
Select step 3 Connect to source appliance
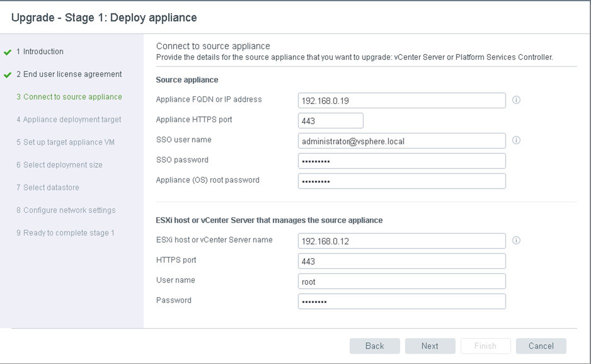point(69,96)
